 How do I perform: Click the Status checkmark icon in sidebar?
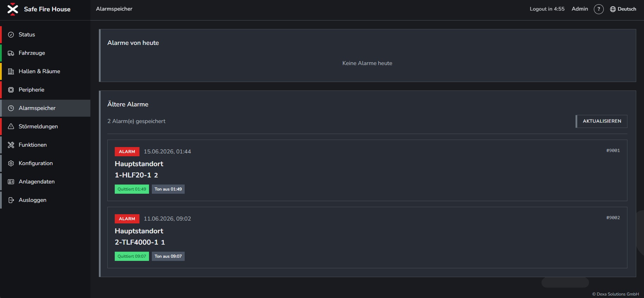point(11,35)
